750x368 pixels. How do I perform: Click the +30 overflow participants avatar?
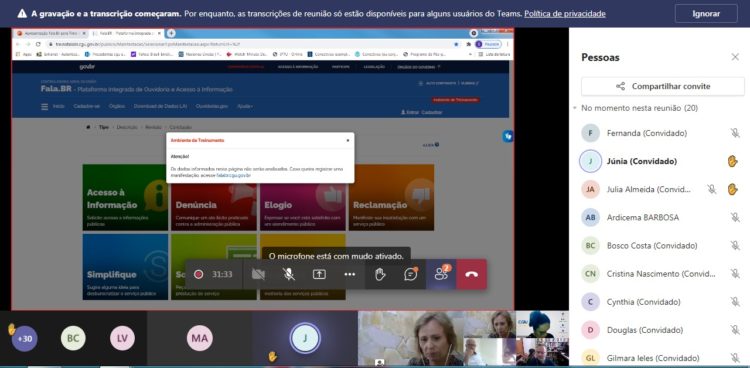coord(24,339)
